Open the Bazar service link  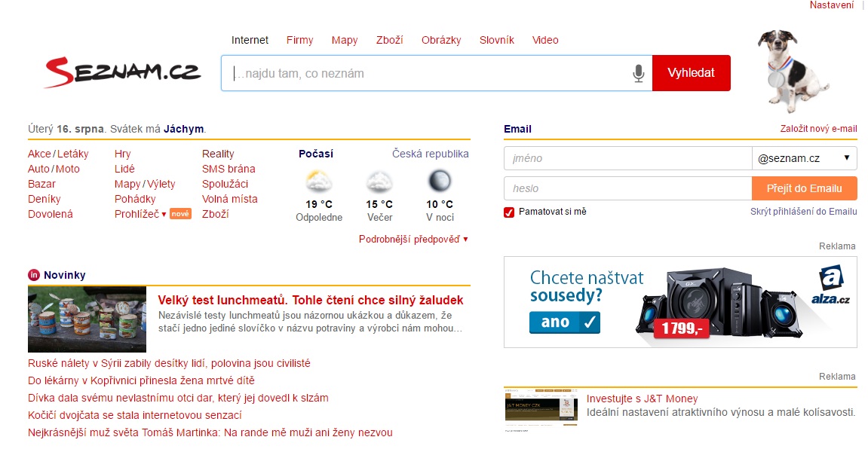pos(41,184)
